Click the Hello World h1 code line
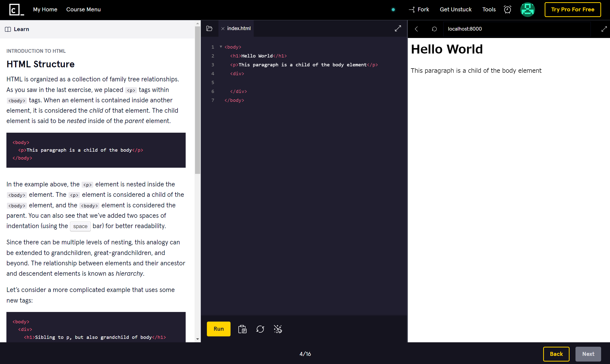 tap(258, 56)
